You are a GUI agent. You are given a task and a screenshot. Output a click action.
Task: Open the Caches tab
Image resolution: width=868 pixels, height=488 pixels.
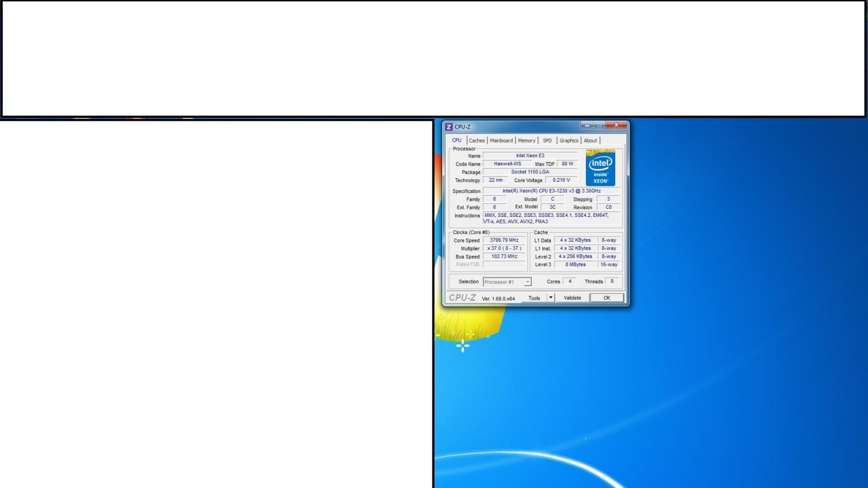tap(477, 140)
